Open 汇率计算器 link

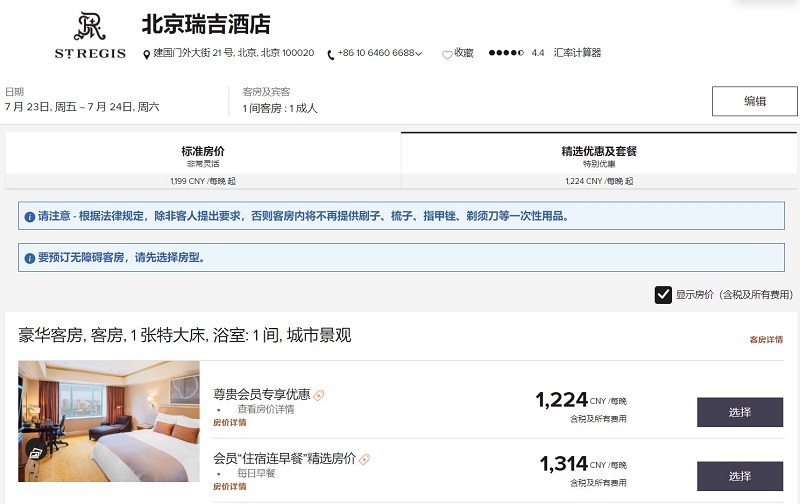577,53
